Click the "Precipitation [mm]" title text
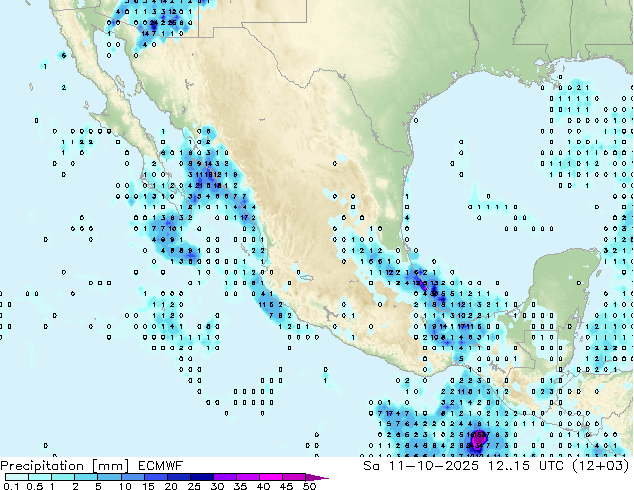 [x=65, y=466]
